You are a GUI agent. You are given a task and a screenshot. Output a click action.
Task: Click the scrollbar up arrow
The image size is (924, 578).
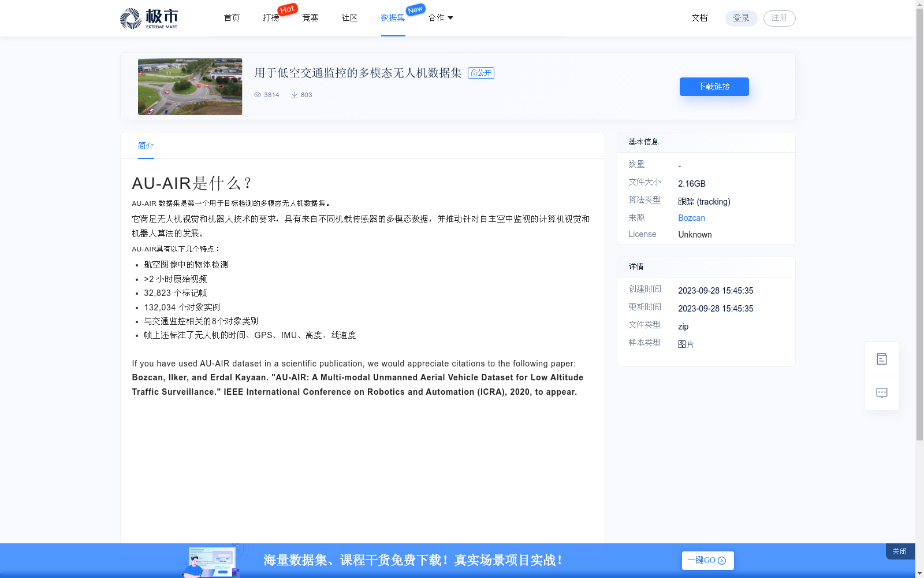click(919, 4)
